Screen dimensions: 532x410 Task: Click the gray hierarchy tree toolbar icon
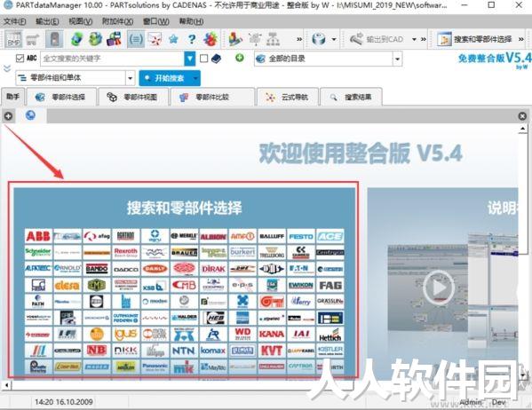pos(274,39)
